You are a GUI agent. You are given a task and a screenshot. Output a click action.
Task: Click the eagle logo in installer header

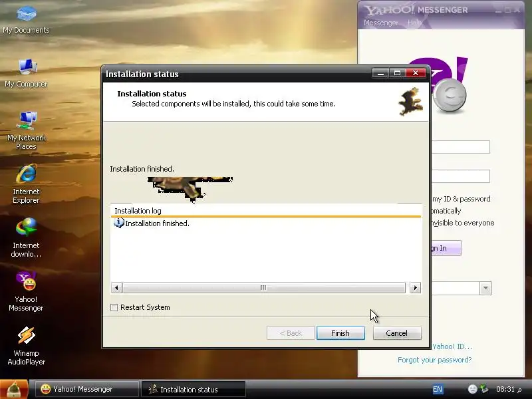(x=411, y=102)
